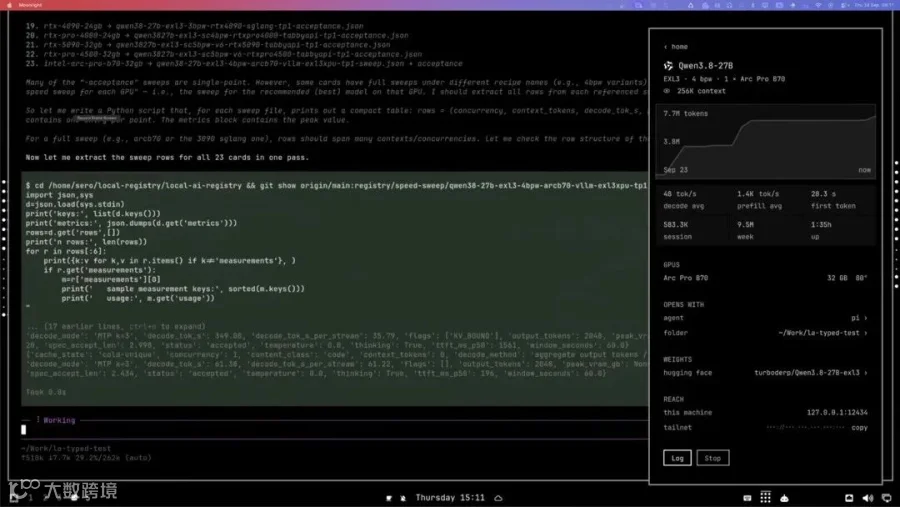The width and height of the screenshot is (900, 507).
Task: Click the OPENS WITH section heading
Action: point(683,305)
